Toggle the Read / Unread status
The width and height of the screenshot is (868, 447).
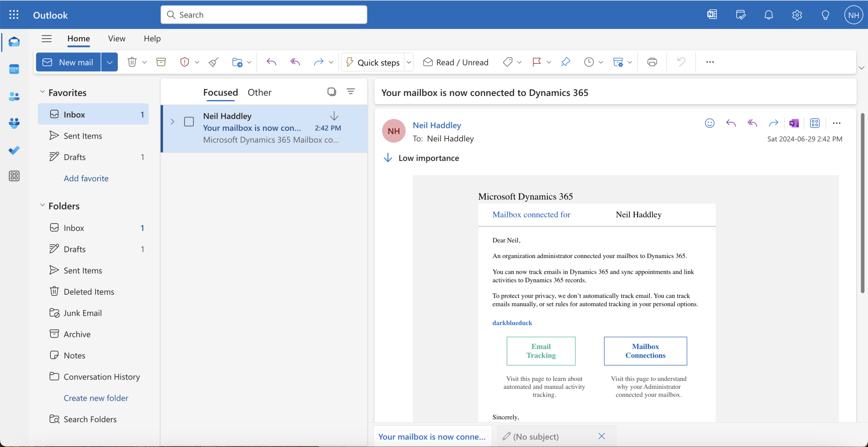tap(456, 62)
